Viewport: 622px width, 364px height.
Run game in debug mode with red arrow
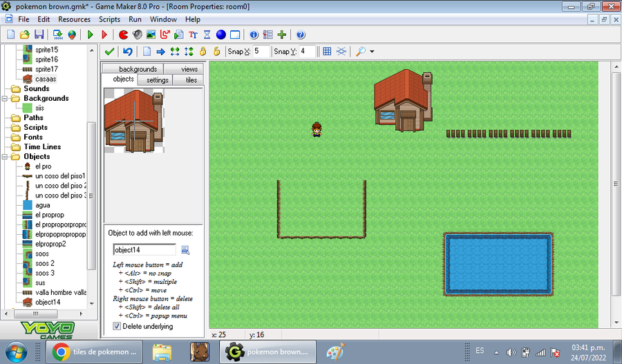104,35
